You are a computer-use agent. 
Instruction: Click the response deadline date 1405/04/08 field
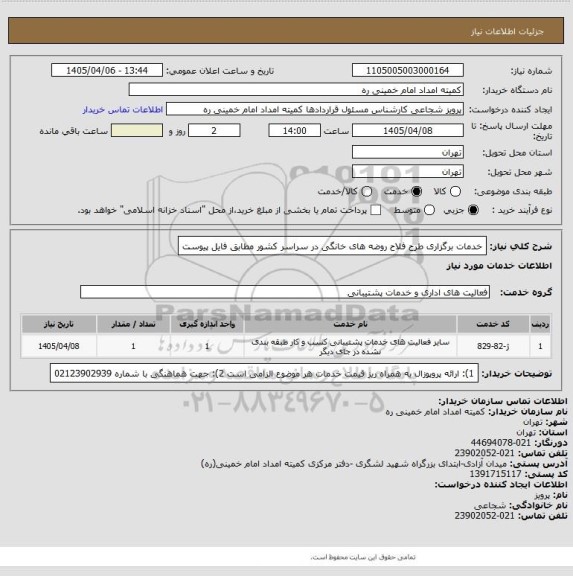(x=408, y=131)
